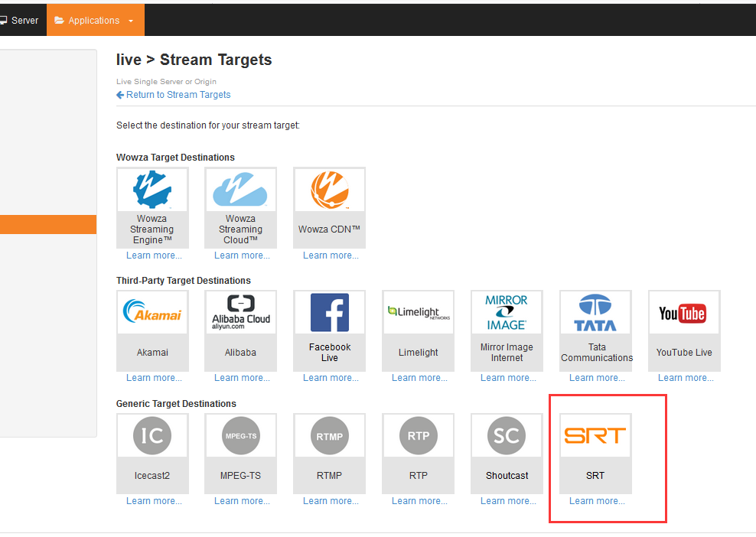
Task: Open Learn more link under RTMP
Action: coord(331,501)
